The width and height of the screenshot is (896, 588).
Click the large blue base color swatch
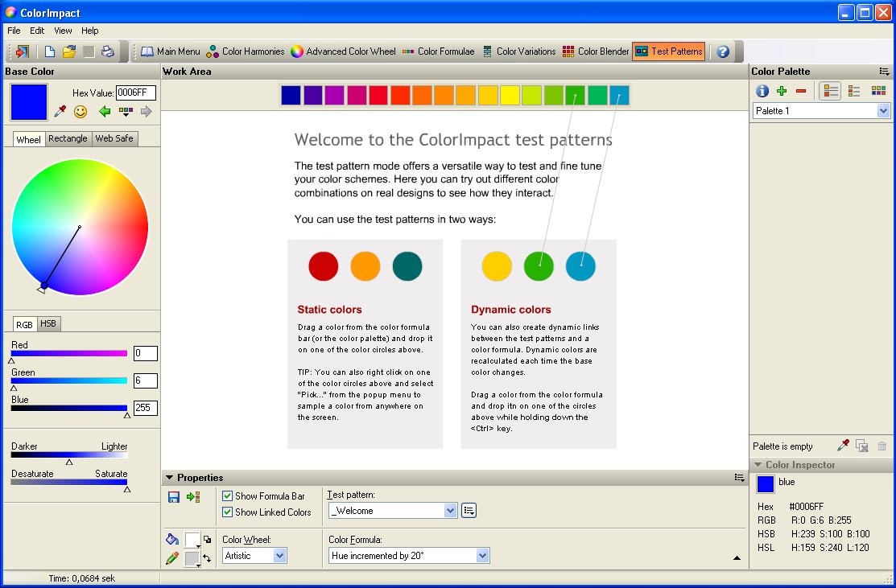(x=28, y=101)
